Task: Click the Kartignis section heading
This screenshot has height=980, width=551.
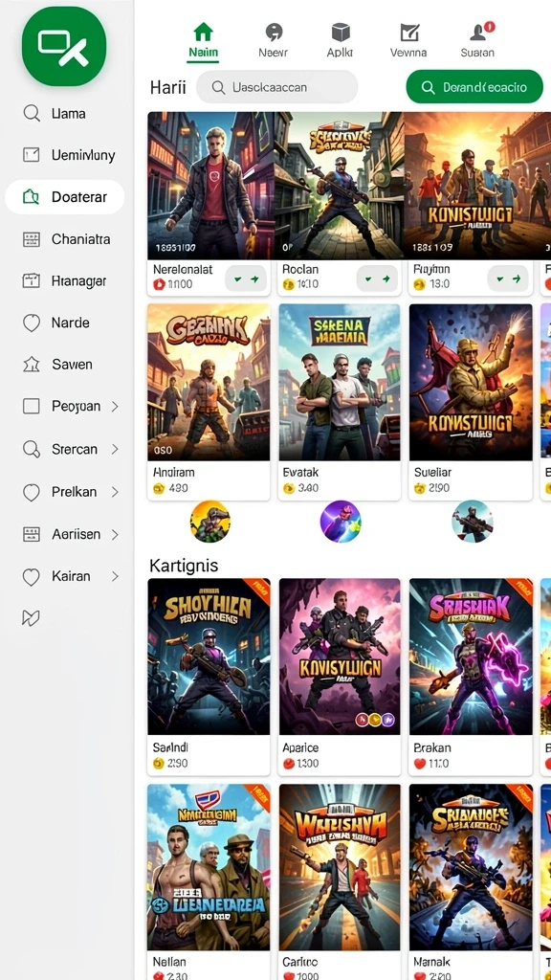Action: tap(184, 566)
